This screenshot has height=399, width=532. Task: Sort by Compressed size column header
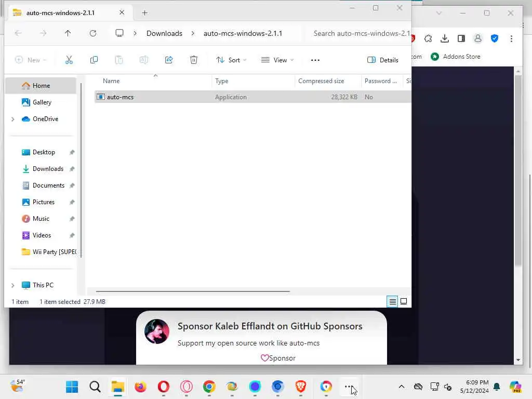click(321, 81)
